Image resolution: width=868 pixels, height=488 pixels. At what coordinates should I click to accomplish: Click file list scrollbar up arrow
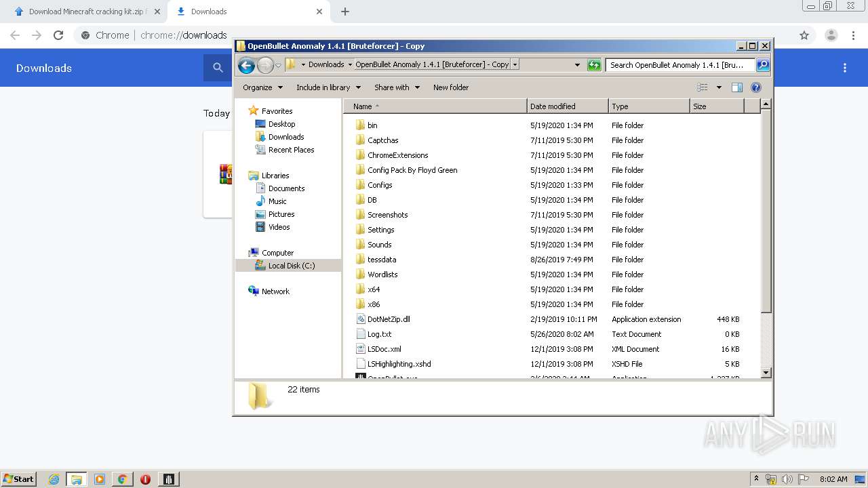point(766,104)
